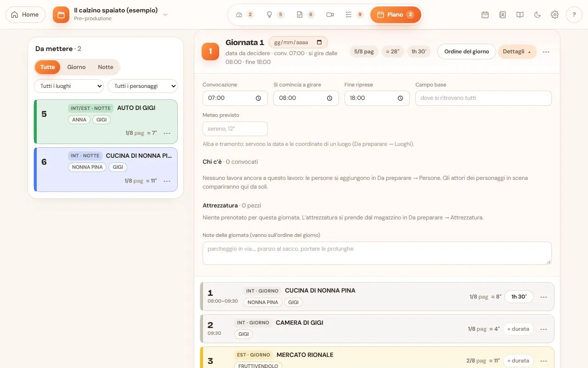Select the Piano tab
Viewport: 588px width, 368px height.
point(396,15)
